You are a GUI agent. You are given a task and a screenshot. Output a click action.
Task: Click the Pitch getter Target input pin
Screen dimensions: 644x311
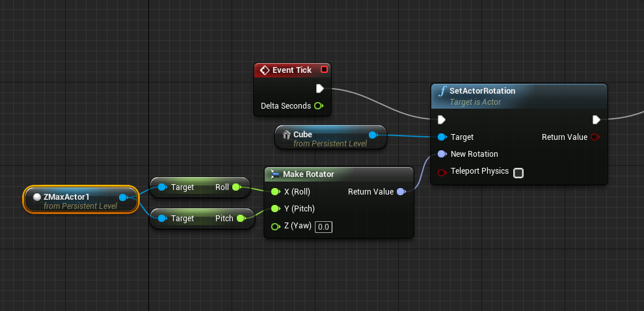tap(162, 219)
